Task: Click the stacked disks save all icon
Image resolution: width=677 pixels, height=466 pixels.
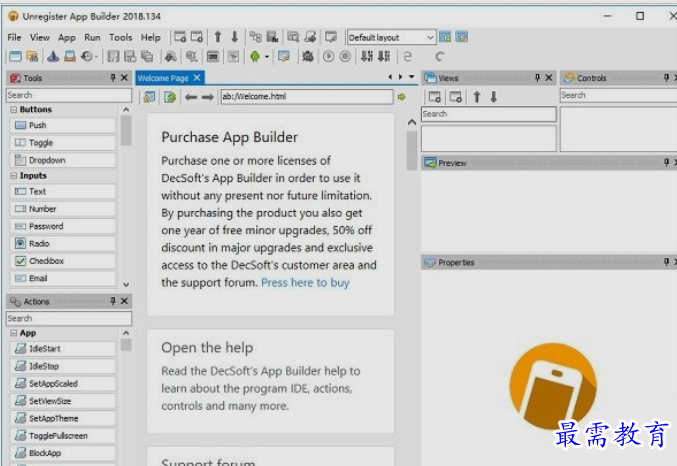Action: pyautogui.click(x=147, y=57)
